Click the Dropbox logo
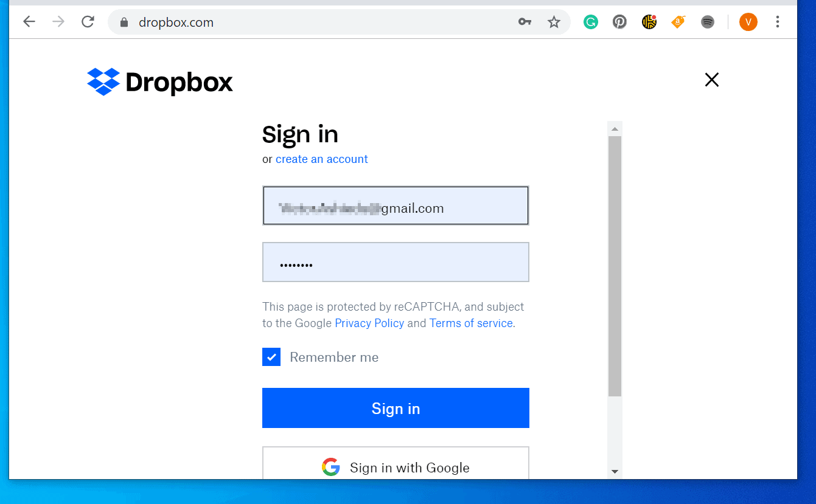 [160, 81]
